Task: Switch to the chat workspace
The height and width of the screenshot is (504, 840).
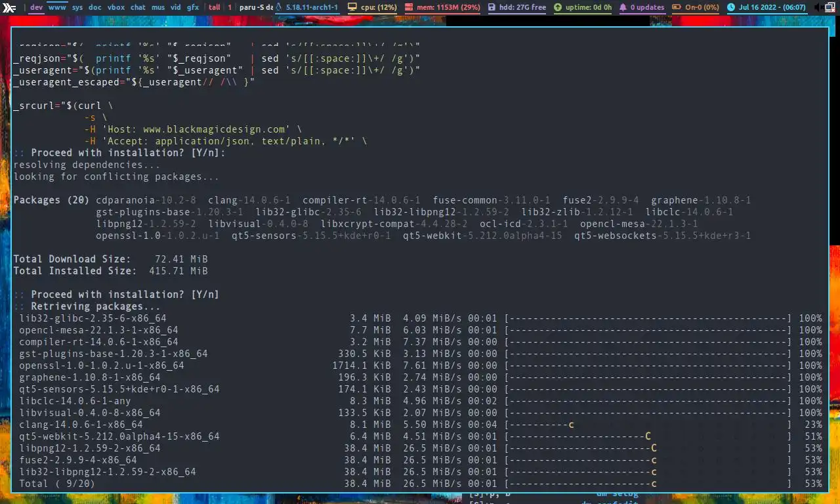Action: [x=138, y=7]
